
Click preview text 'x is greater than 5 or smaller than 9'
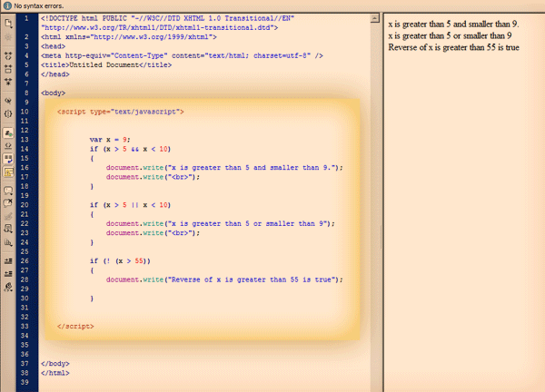[x=450, y=35]
